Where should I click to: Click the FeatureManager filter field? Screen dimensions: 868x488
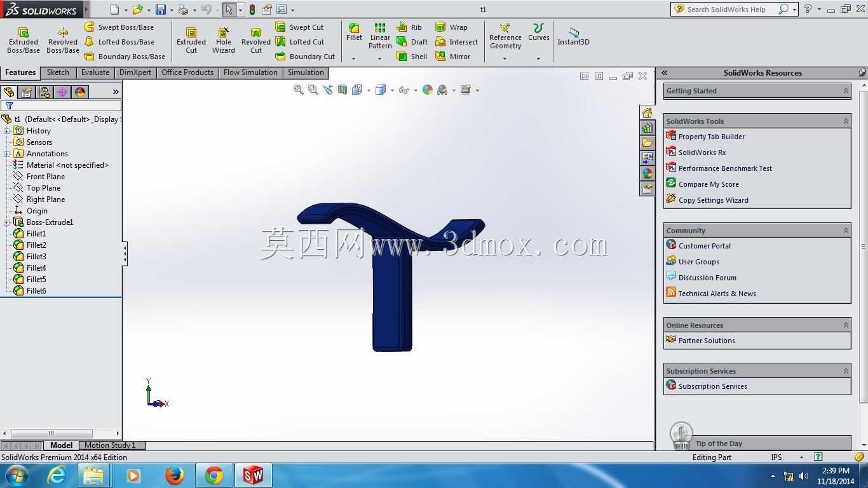tap(62, 106)
